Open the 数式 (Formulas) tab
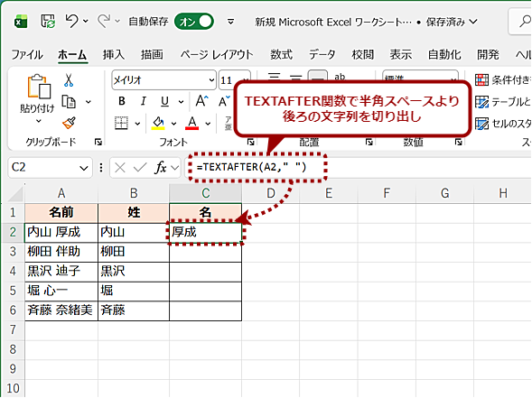This screenshot has height=398, width=532. pyautogui.click(x=281, y=54)
